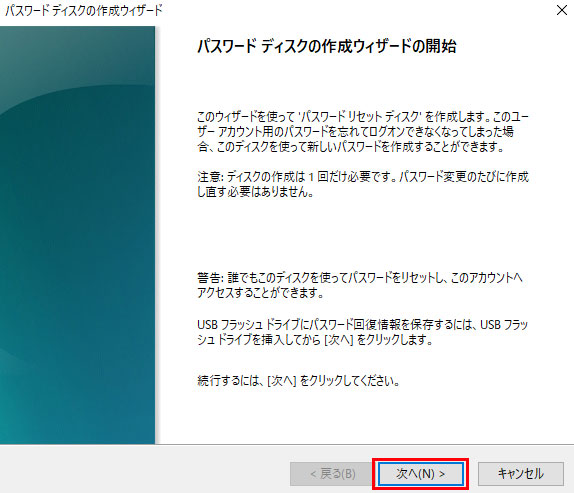Image resolution: width=574 pixels, height=493 pixels.
Task: Click the line starting with ザー アカウント用のパスワード
Action: click(355, 132)
